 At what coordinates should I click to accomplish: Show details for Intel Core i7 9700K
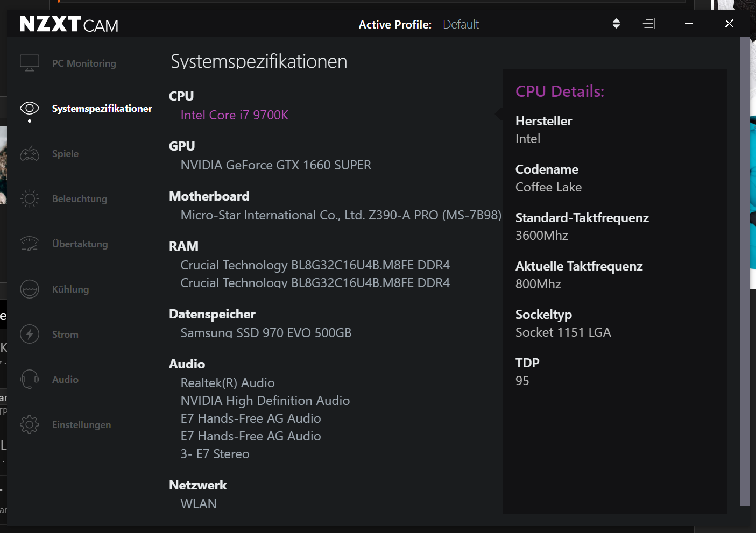pyautogui.click(x=234, y=115)
